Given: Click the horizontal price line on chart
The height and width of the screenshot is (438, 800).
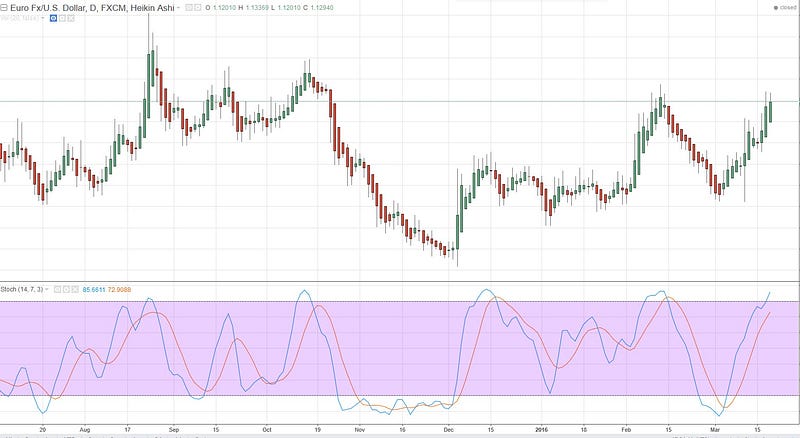Looking at the screenshot, I should [x=400, y=102].
